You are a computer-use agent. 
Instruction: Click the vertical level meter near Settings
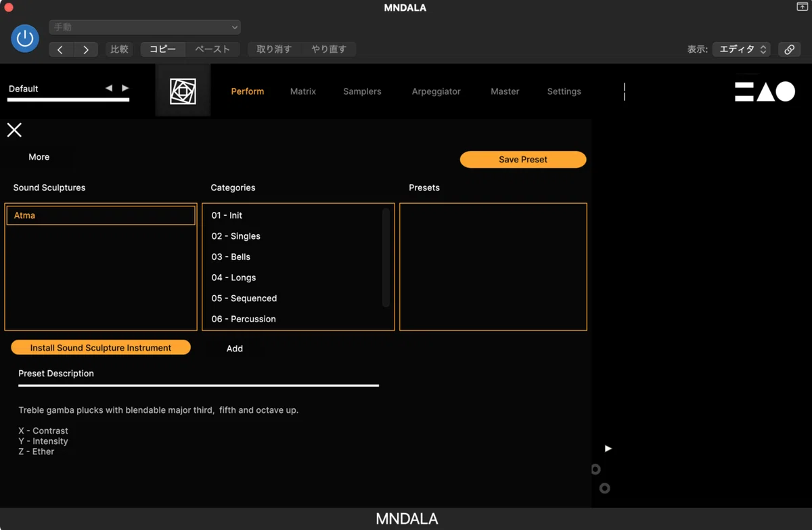point(625,92)
